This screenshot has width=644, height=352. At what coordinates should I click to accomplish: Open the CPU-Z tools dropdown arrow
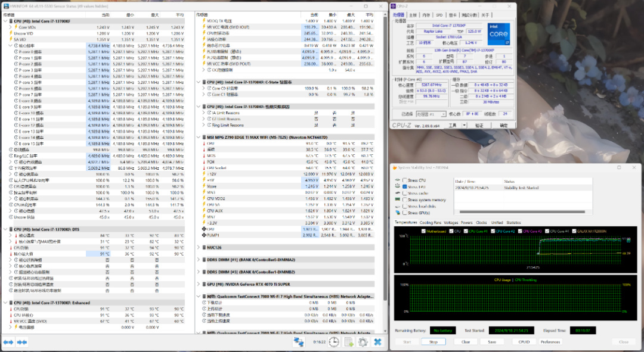463,126
